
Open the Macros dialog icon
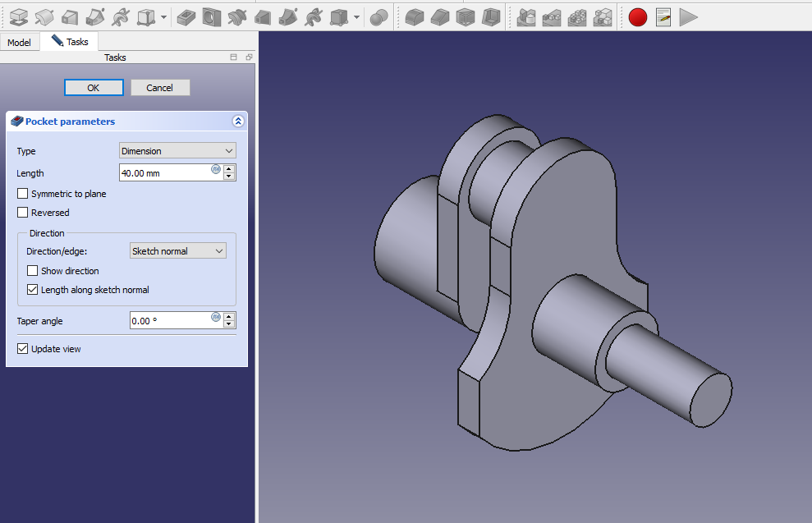point(663,16)
